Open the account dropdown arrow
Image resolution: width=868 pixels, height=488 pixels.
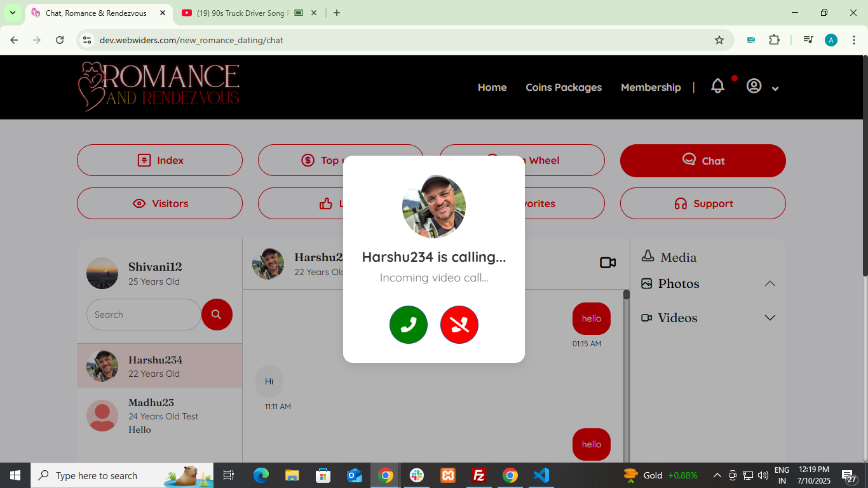[775, 89]
